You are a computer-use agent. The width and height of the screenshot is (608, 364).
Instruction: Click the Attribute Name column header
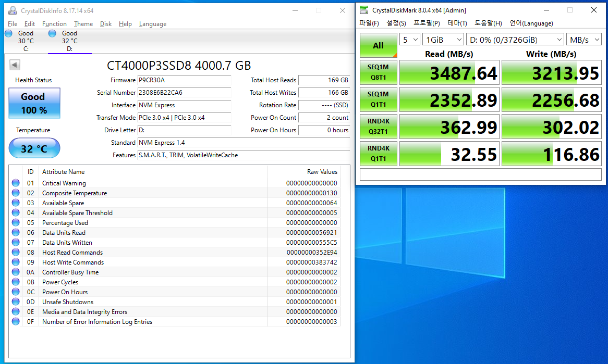63,171
